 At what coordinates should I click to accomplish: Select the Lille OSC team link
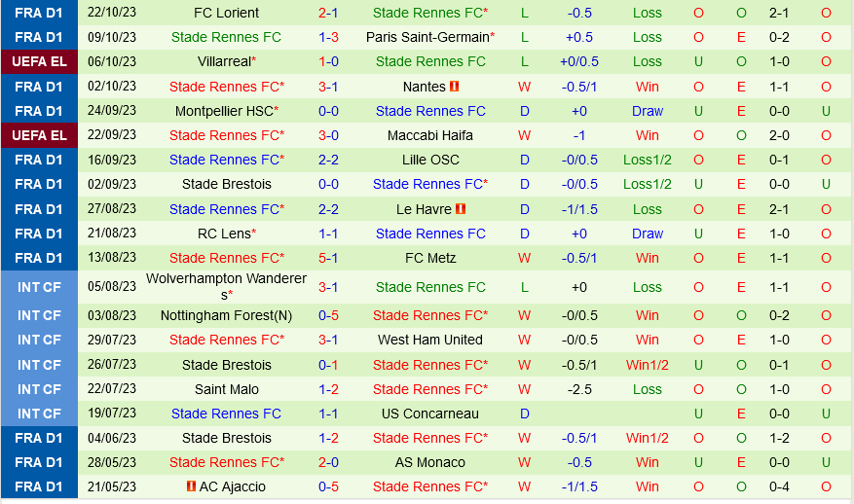430,160
